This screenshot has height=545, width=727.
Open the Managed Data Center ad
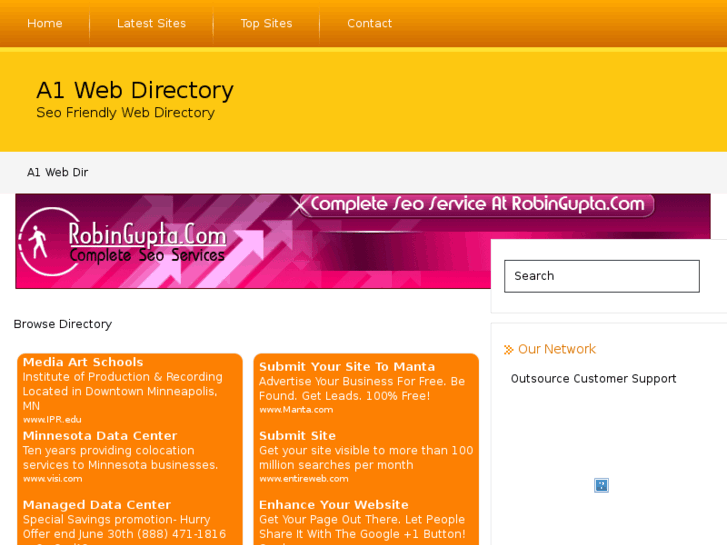coord(97,505)
